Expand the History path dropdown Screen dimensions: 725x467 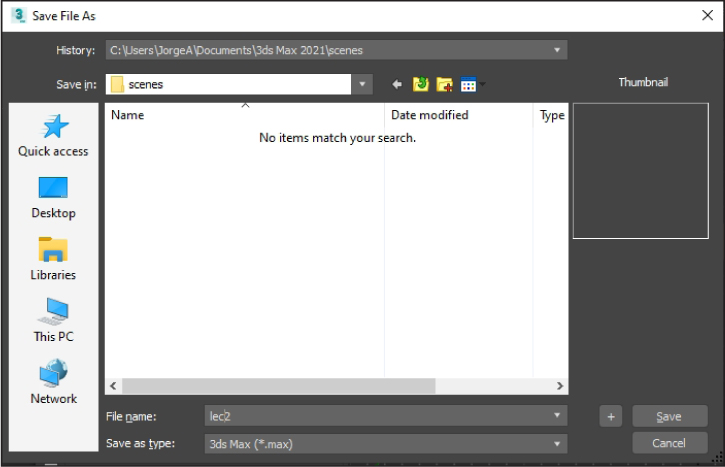(557, 50)
